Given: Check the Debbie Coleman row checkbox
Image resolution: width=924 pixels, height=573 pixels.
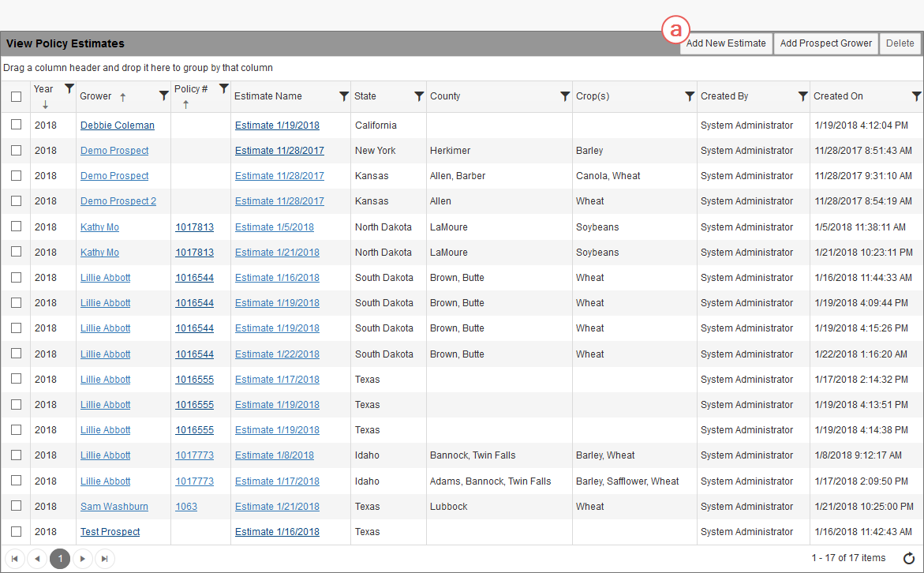Looking at the screenshot, I should pos(16,125).
